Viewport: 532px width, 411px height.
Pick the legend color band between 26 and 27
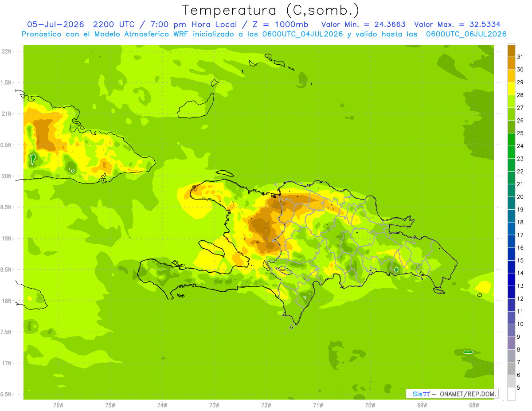511,114
